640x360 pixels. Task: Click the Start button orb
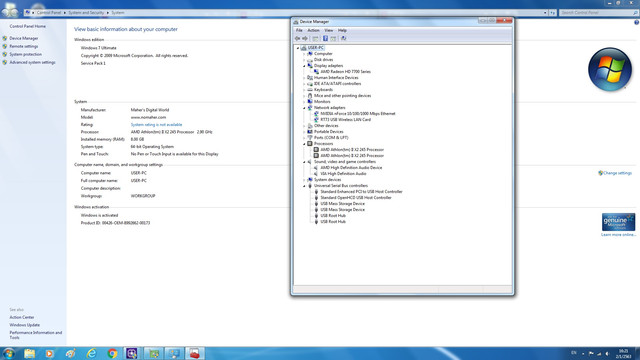click(8, 353)
